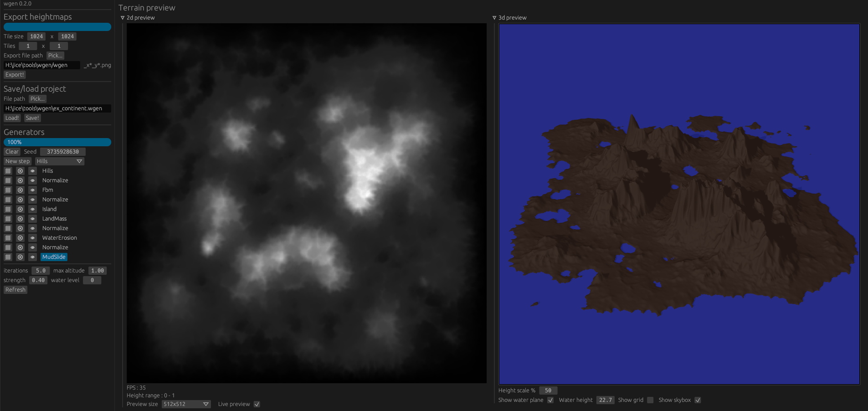Click the 3d terrain preview viewport

pos(679,204)
